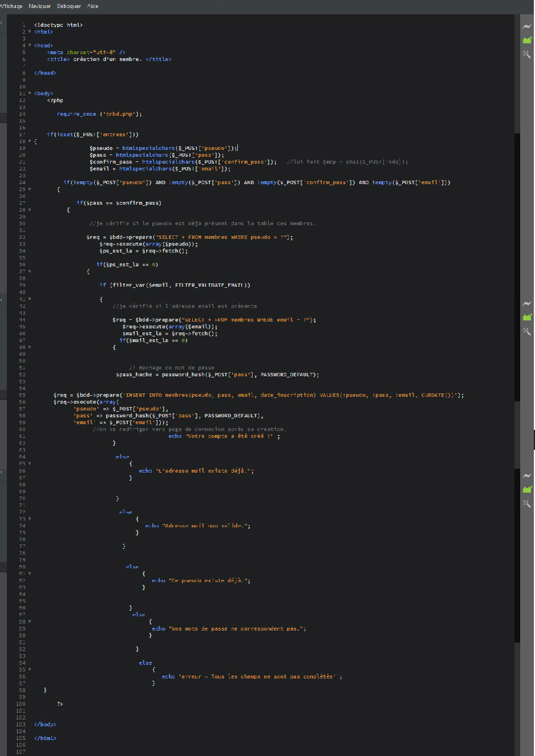Screen dimensions: 535x756
Task: Click Live Preview icon beside line 41
Action: [527, 303]
